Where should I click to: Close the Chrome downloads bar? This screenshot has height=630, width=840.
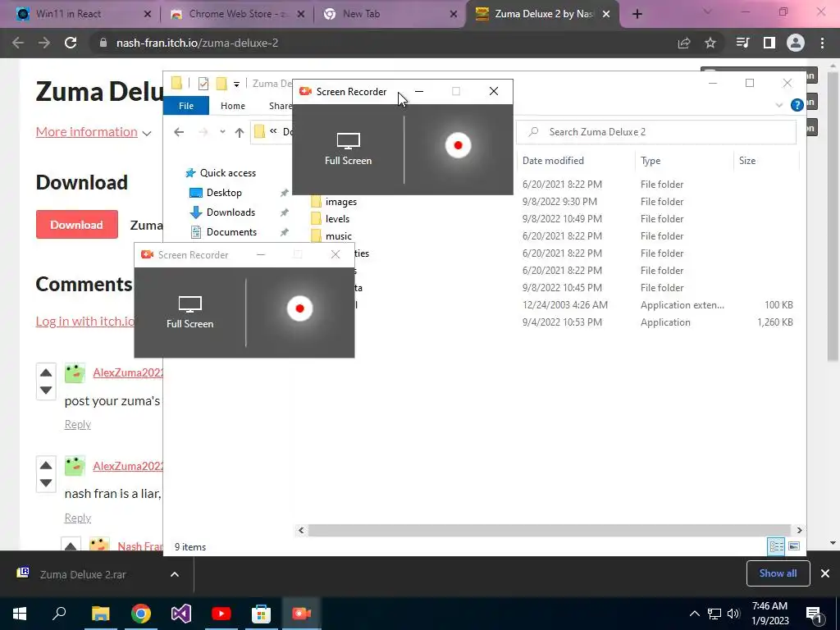pyautogui.click(x=825, y=573)
